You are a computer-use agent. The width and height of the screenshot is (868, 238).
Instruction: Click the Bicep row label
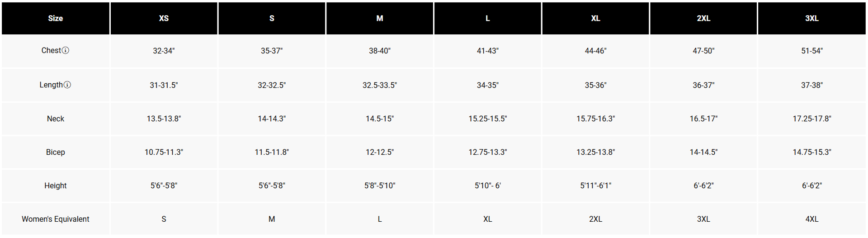pos(56,152)
